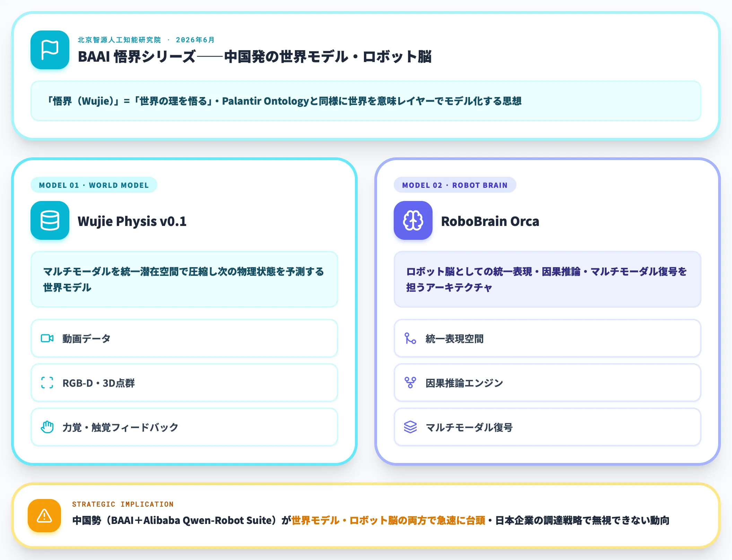Screen dimensions: 732x560
Task: Click the orange warning triangle icon
Action: point(44,516)
